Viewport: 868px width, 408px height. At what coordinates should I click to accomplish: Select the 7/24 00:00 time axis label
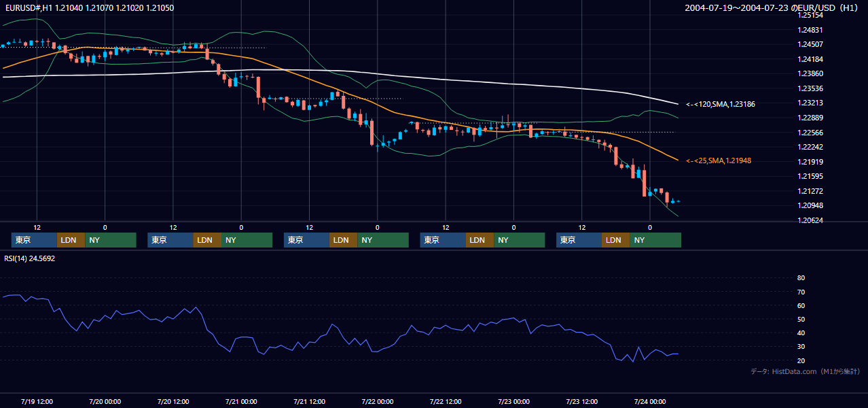click(650, 401)
